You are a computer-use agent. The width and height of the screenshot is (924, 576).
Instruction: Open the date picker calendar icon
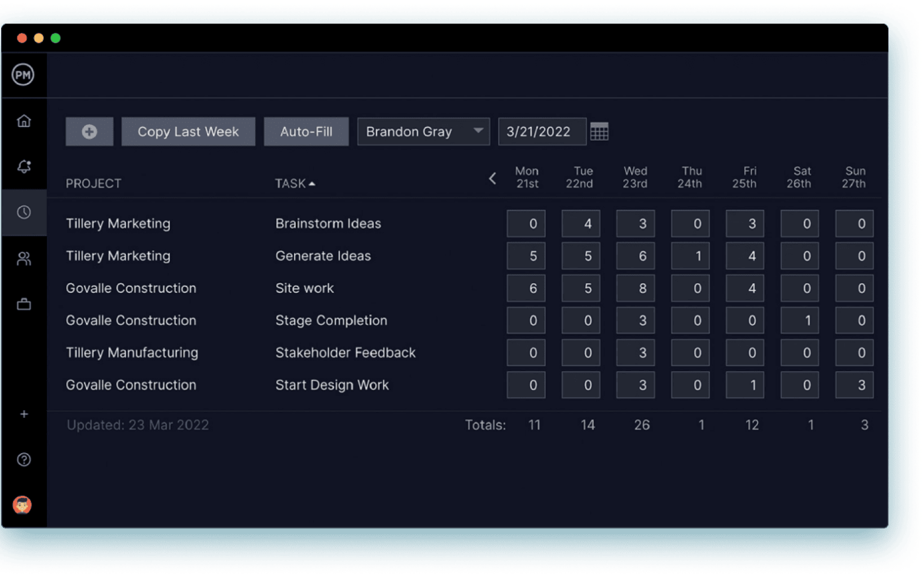click(599, 131)
